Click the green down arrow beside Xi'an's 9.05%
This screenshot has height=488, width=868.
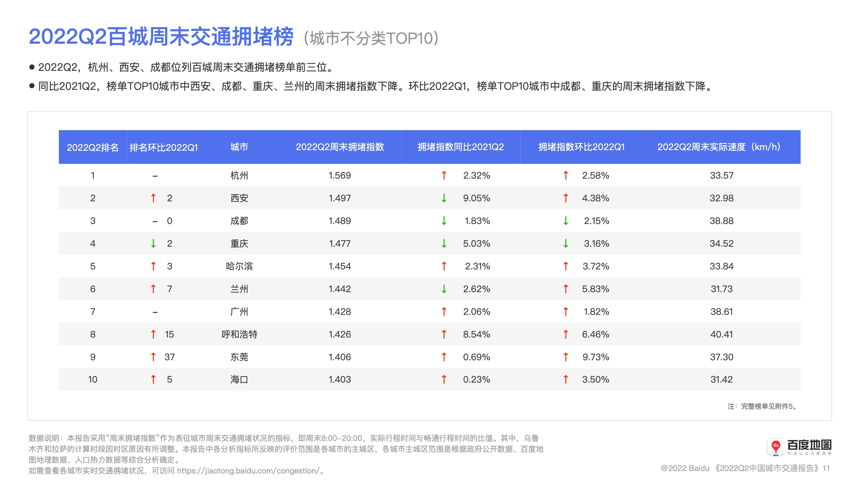click(444, 198)
